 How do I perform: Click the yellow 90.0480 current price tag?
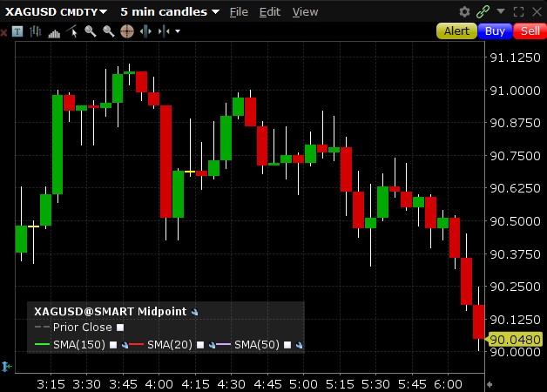click(514, 339)
